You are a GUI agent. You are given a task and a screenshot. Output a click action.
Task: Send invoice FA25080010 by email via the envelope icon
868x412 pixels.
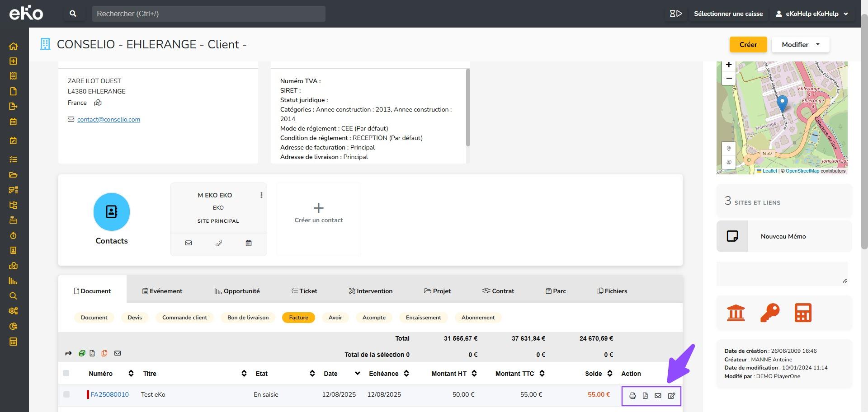pos(658,396)
